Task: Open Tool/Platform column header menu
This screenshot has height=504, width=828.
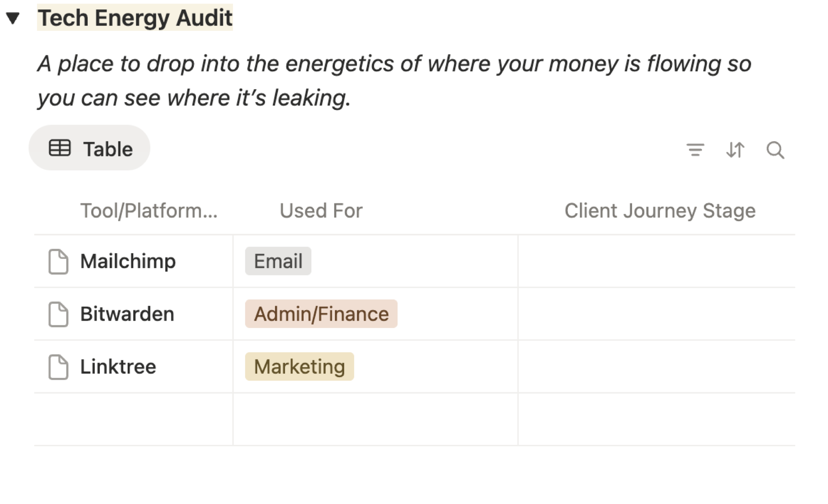Action: pyautogui.click(x=149, y=211)
